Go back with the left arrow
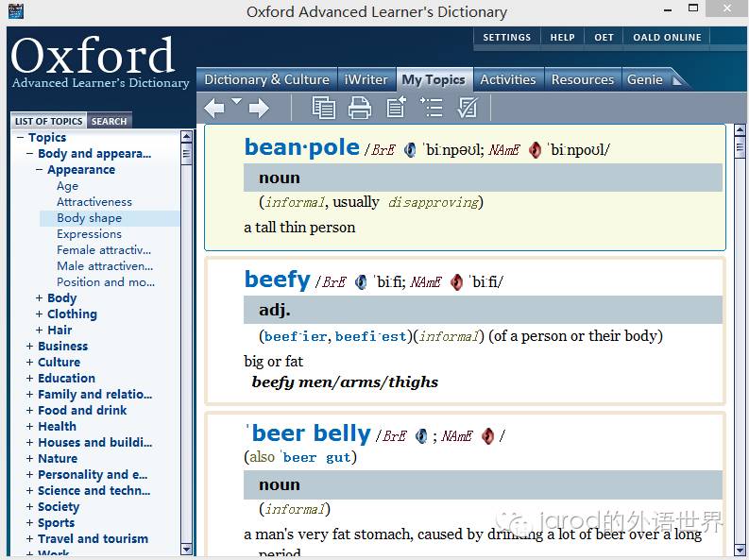 (213, 108)
